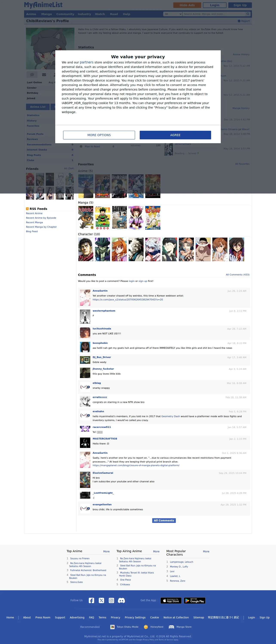Open the Recent Manga by Chapter feed
276x644 pixels.
point(41,227)
